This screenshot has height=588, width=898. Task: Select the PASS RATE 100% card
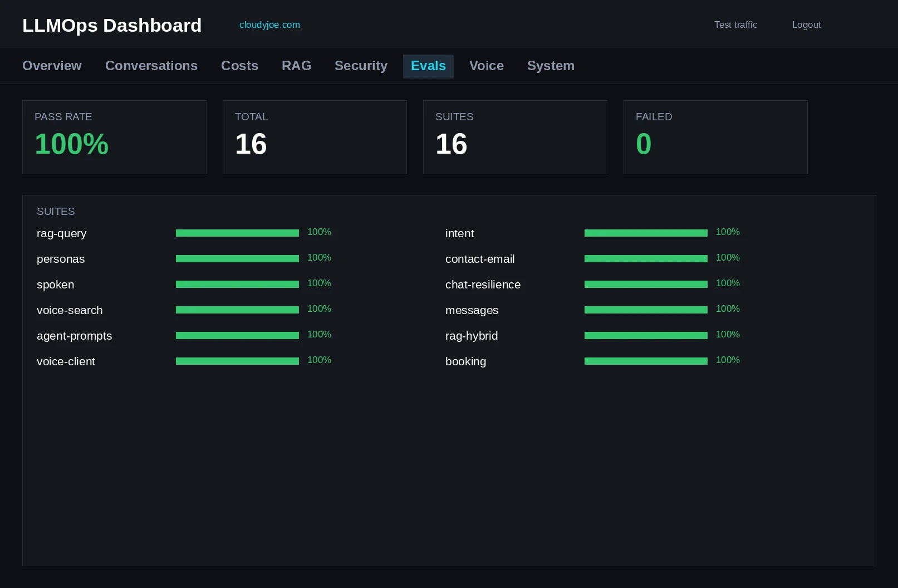[x=114, y=137]
